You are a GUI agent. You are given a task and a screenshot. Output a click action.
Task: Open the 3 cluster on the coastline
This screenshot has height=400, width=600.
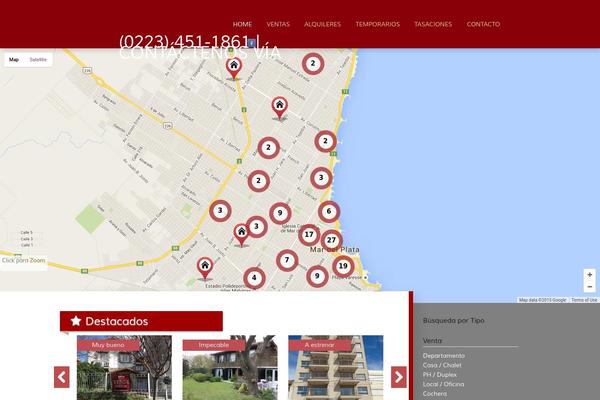(321, 178)
